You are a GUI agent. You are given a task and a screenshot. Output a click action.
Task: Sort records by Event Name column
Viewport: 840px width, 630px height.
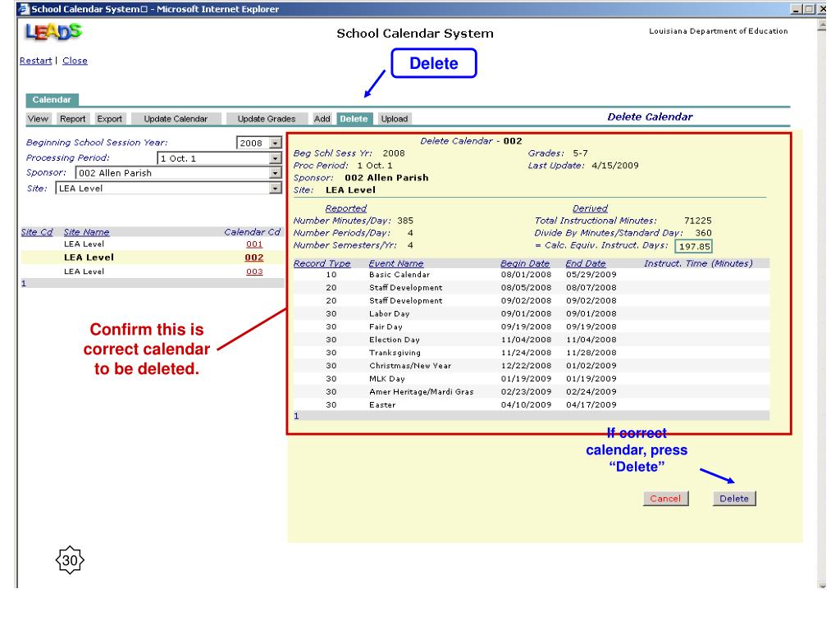point(396,263)
